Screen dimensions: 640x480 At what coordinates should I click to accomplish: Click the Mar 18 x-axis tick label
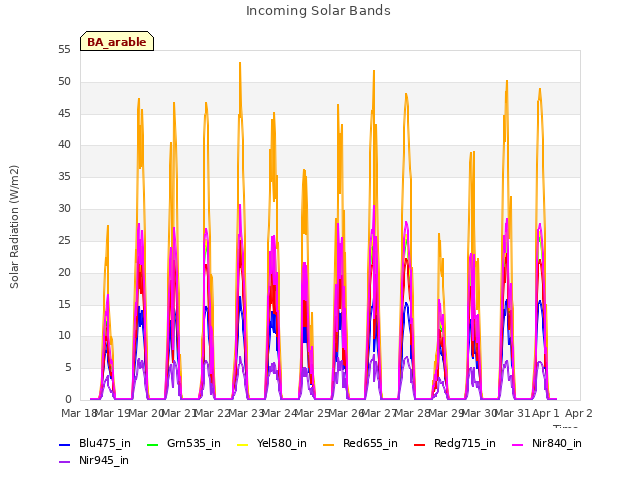click(79, 413)
